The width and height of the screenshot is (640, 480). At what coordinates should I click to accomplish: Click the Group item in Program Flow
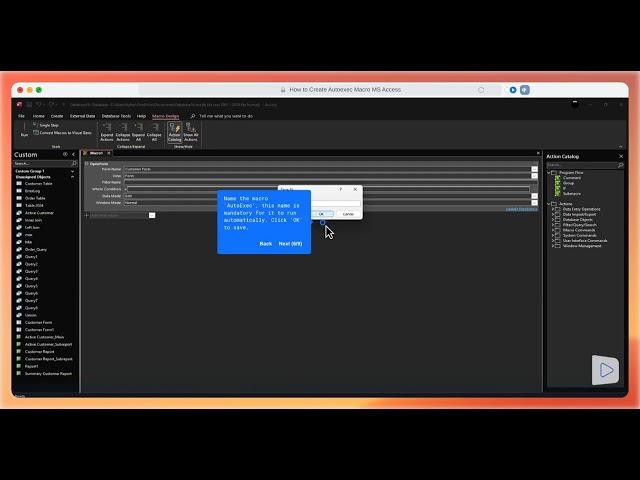[x=565, y=183]
